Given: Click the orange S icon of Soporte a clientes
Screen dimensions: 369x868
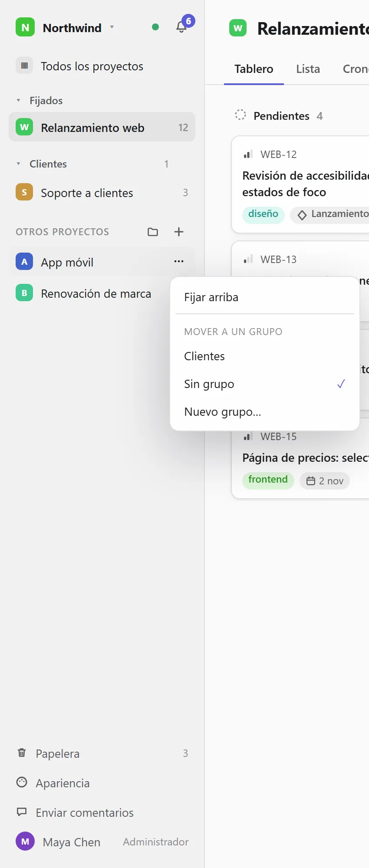Looking at the screenshot, I should (x=24, y=192).
